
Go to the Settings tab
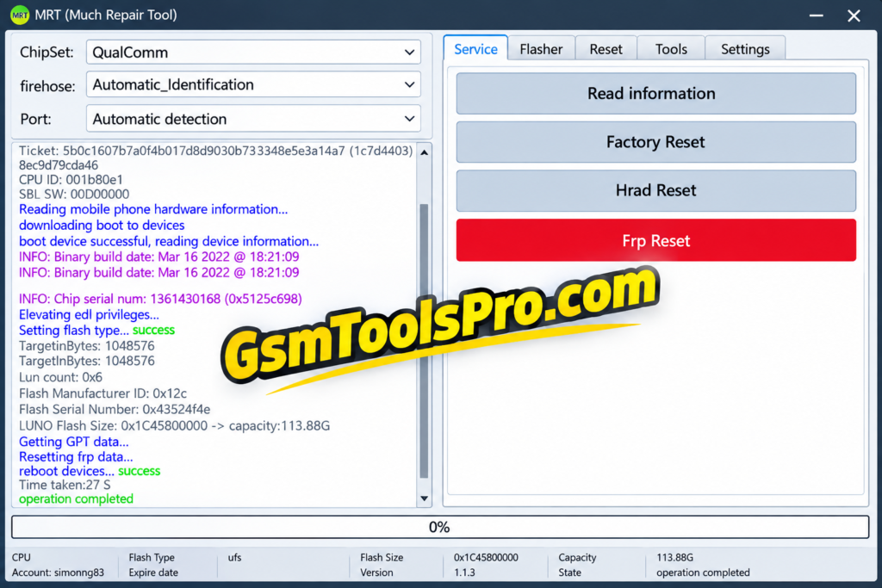[745, 49]
